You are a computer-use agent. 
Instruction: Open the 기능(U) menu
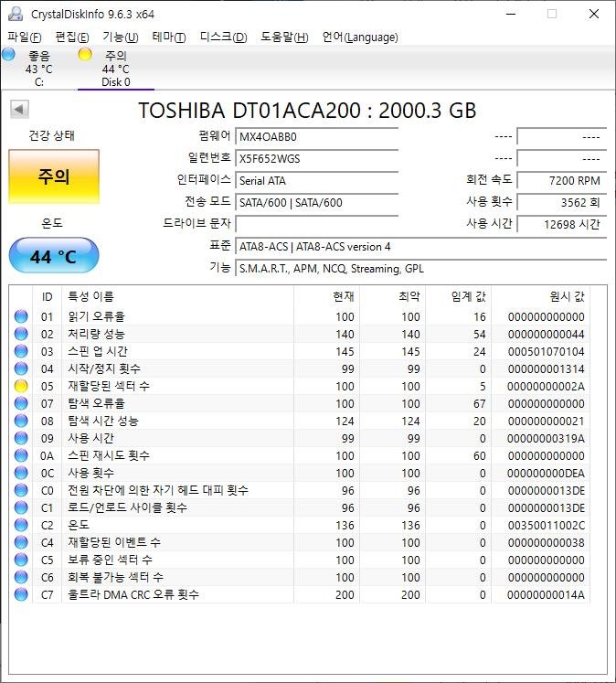[x=120, y=37]
